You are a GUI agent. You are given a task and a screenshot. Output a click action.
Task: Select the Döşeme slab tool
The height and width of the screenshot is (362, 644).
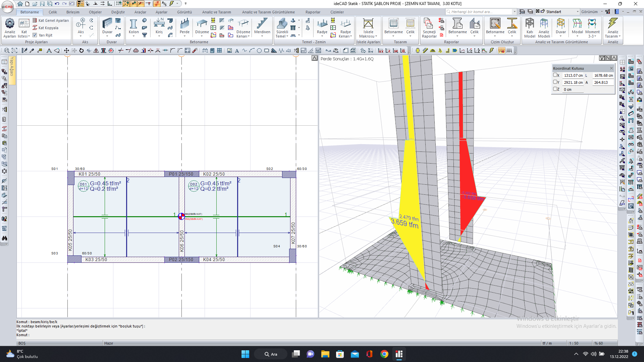(x=202, y=28)
